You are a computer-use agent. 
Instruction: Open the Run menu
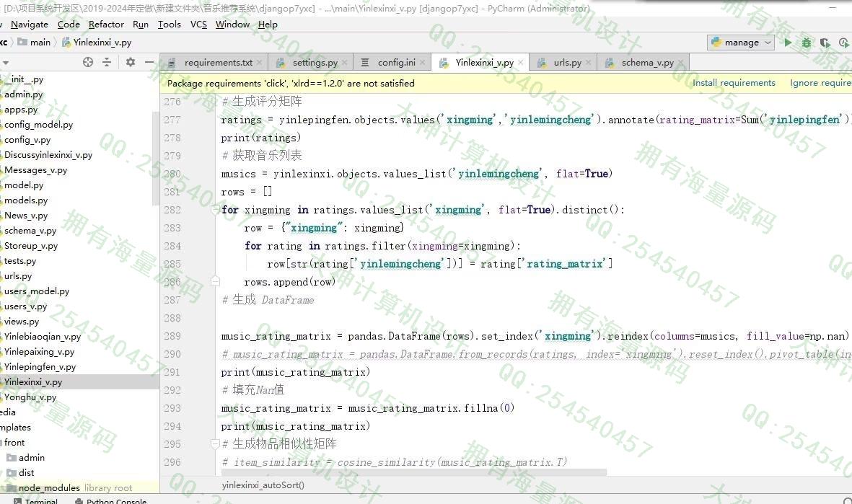[140, 25]
